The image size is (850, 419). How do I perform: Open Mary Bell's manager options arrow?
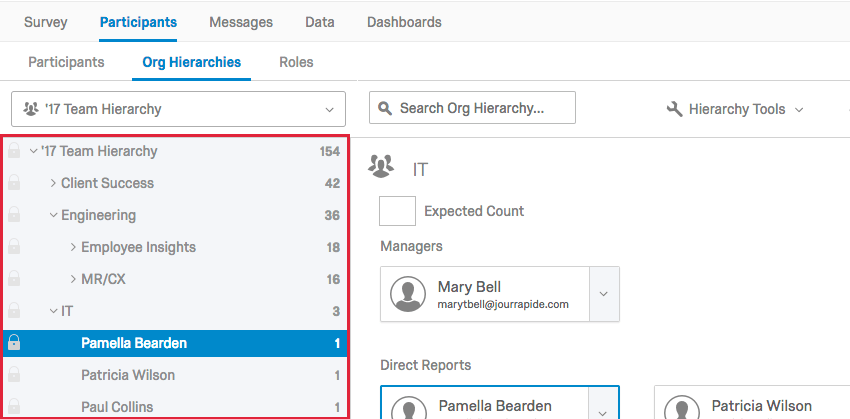603,294
